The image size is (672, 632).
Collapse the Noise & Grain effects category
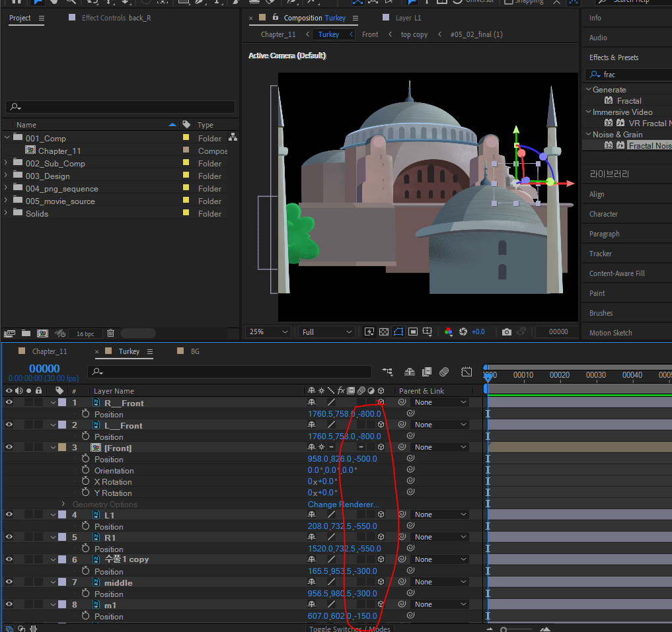[x=589, y=134]
